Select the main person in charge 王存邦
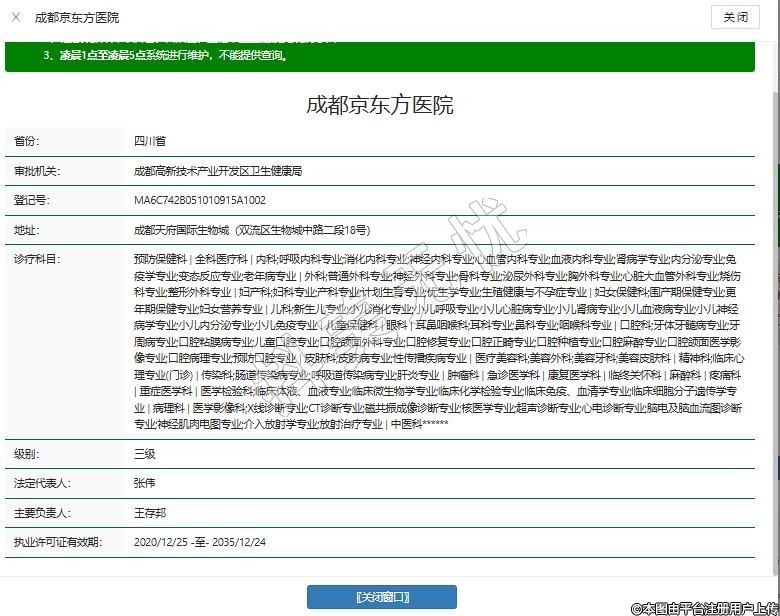 tap(150, 512)
